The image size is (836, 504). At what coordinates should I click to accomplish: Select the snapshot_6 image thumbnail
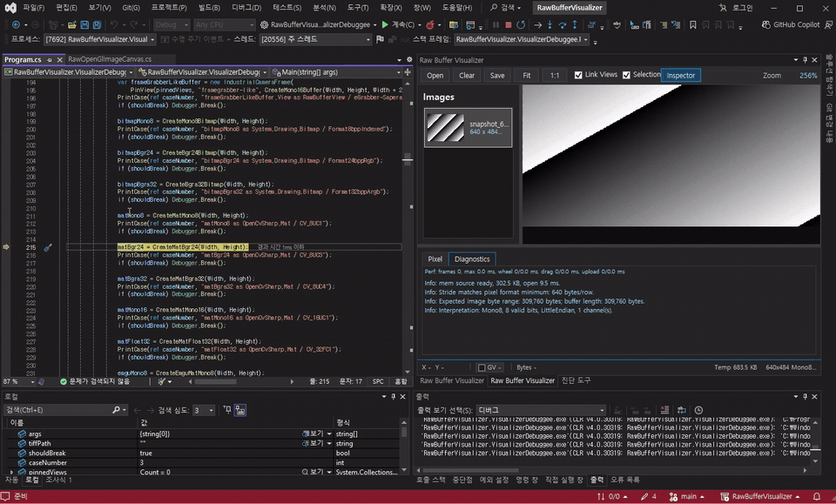(469, 128)
